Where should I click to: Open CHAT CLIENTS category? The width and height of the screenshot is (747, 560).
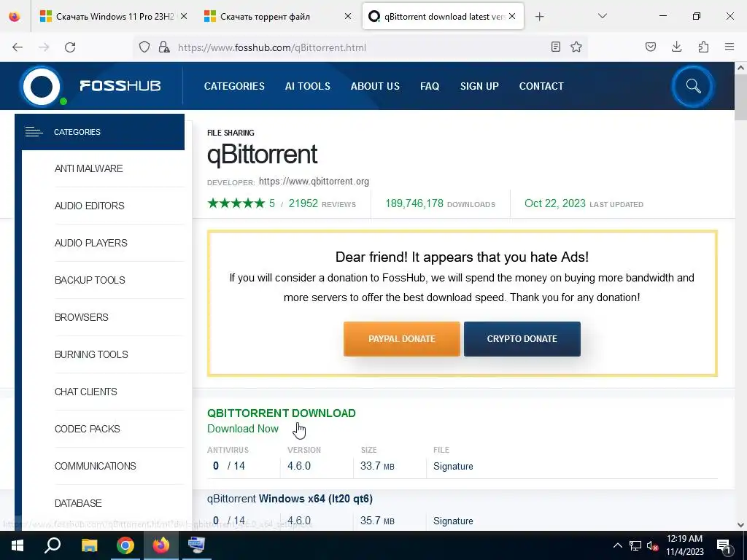(x=86, y=392)
